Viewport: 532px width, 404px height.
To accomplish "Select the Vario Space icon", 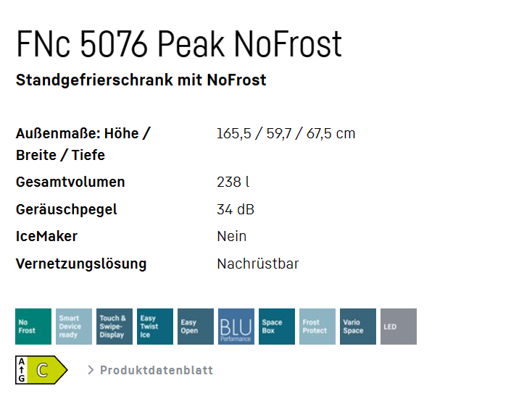I will [x=358, y=327].
